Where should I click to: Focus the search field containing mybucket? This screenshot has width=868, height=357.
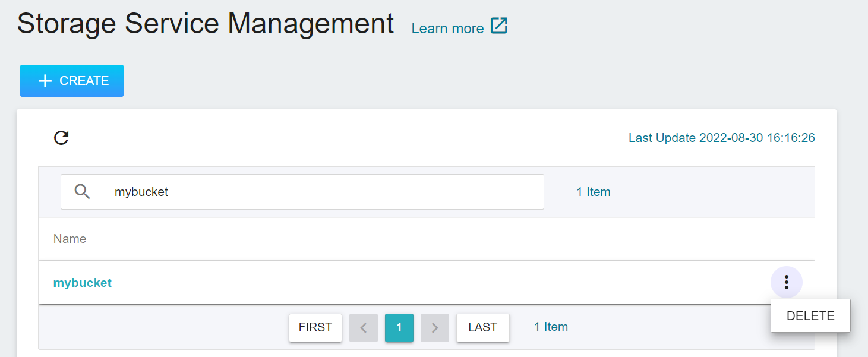pyautogui.click(x=302, y=192)
